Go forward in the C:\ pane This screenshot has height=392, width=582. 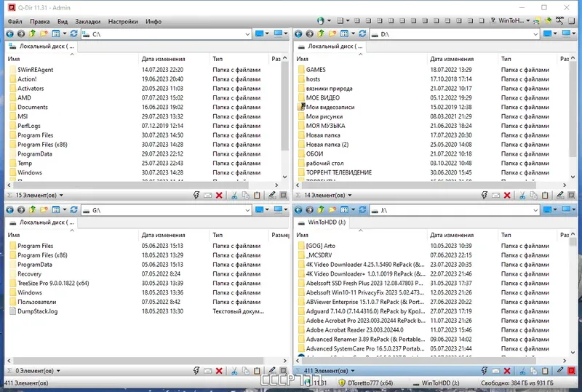click(x=21, y=33)
